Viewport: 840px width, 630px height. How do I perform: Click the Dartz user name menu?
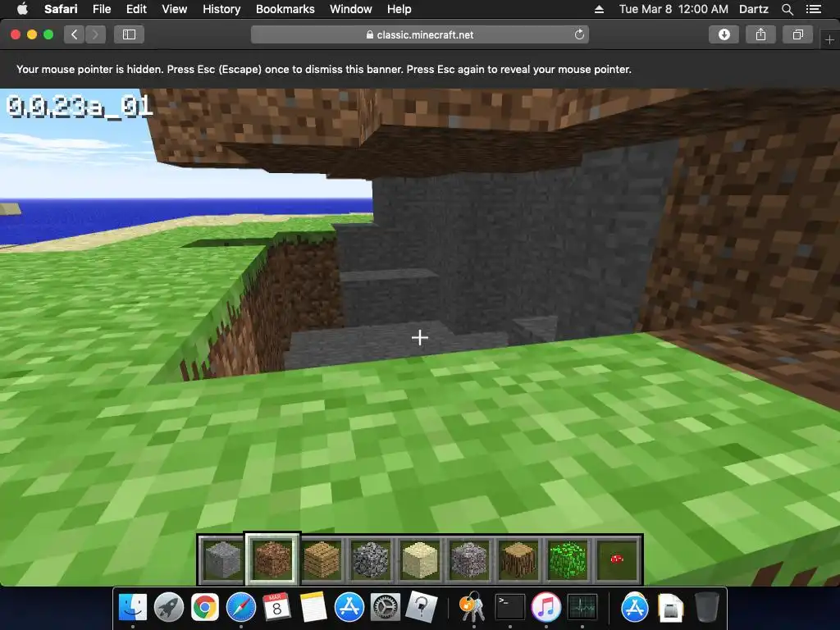754,9
